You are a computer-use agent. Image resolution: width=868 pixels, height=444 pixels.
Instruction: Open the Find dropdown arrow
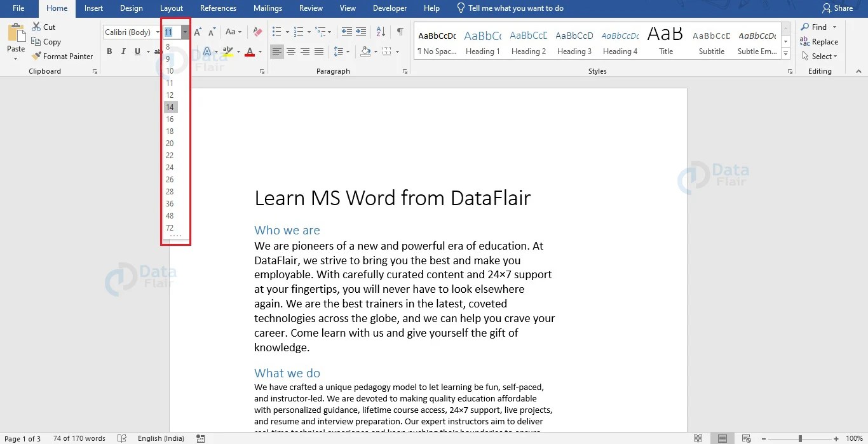tap(834, 27)
